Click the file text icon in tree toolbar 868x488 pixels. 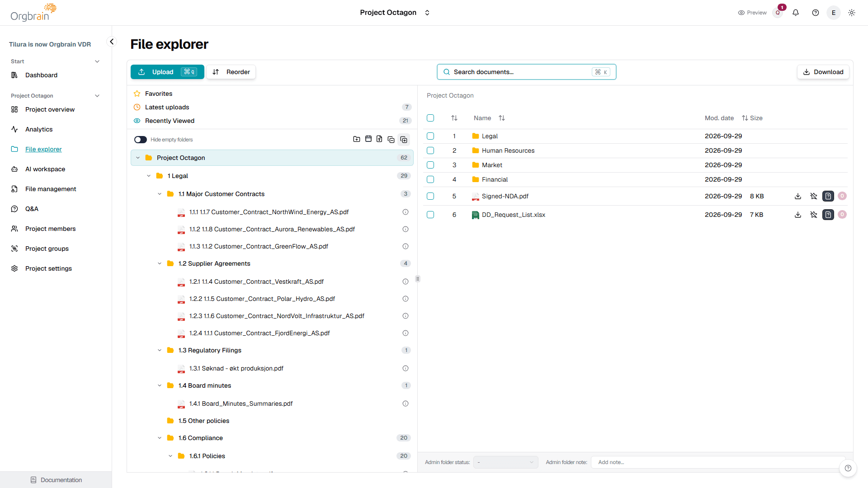(379, 139)
